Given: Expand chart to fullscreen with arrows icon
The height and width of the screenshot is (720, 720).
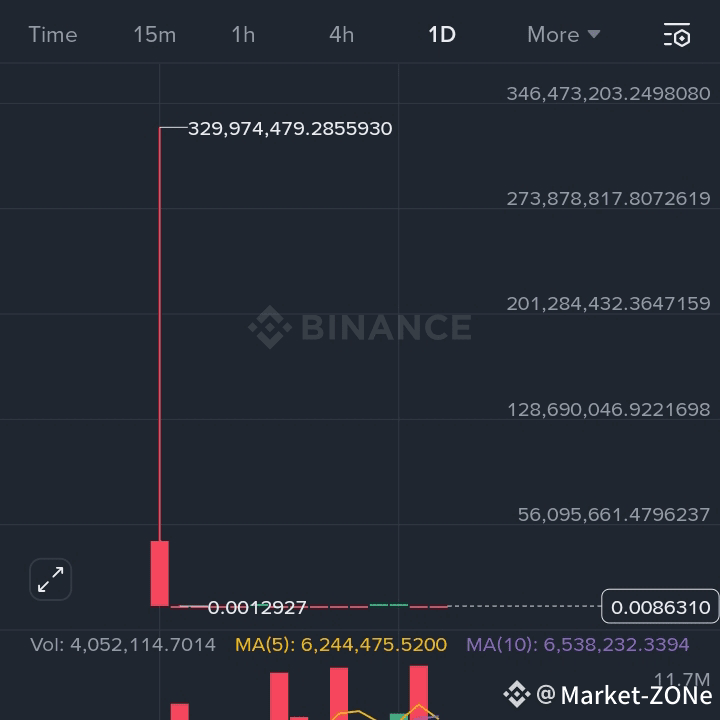Looking at the screenshot, I should 51,579.
